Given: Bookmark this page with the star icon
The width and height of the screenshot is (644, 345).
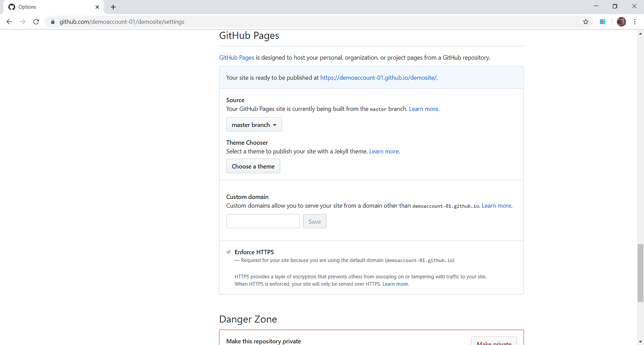Looking at the screenshot, I should (x=585, y=22).
